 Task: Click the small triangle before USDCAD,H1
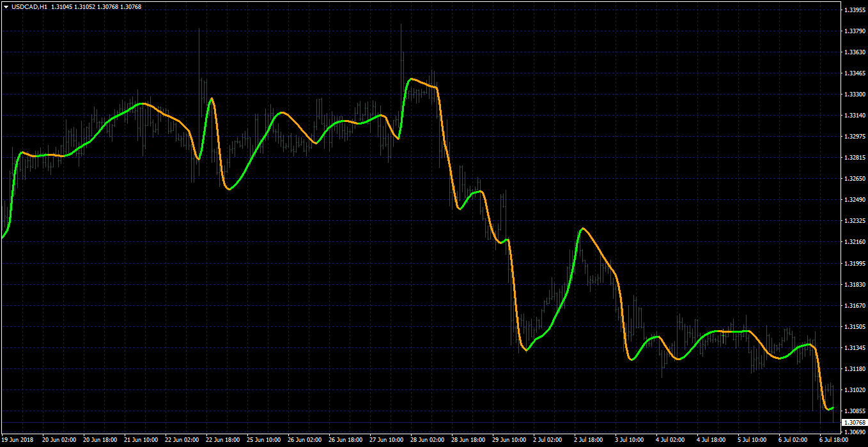6,7
